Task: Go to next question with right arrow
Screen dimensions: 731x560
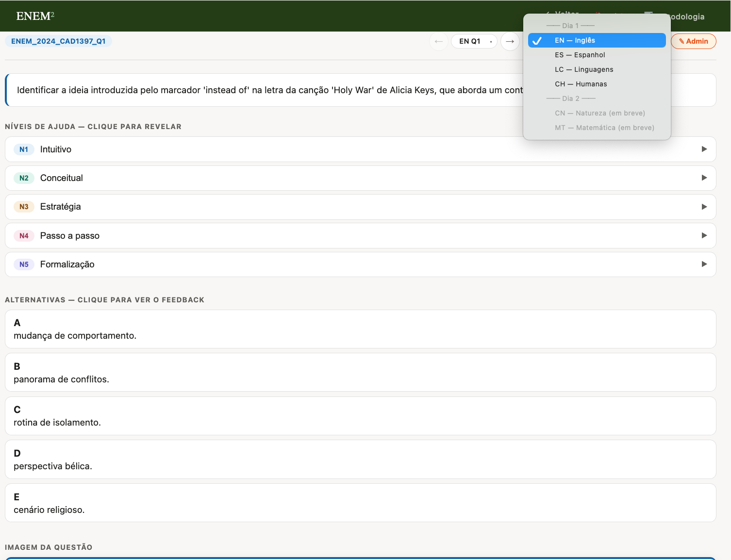Action: click(510, 41)
